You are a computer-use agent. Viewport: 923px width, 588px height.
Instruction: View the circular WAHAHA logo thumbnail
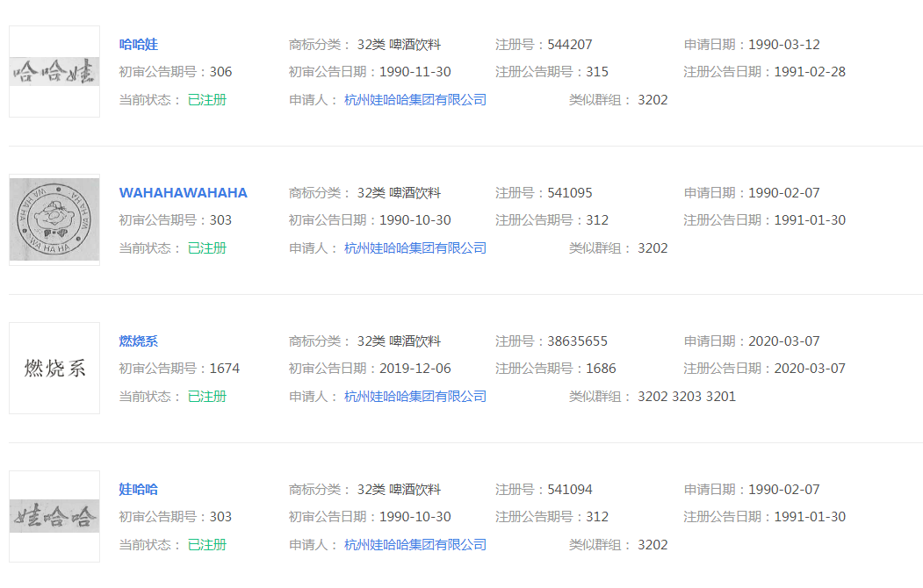54,220
